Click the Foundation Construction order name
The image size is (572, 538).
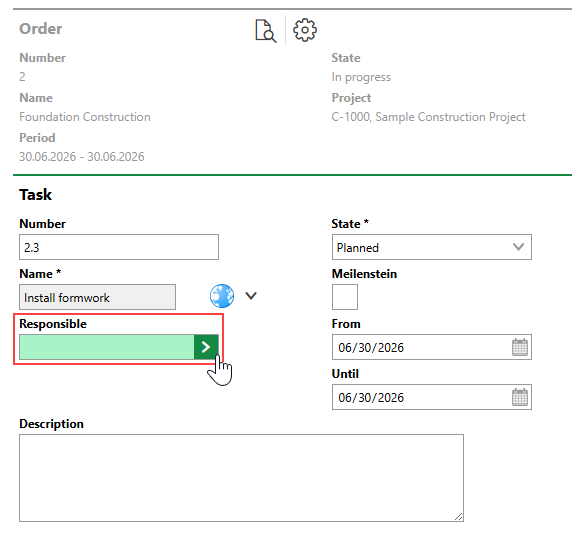click(85, 117)
